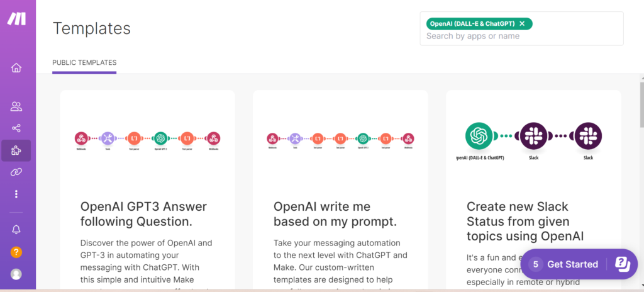Switch to the PUBLIC TEMPLATES tab

[x=84, y=63]
